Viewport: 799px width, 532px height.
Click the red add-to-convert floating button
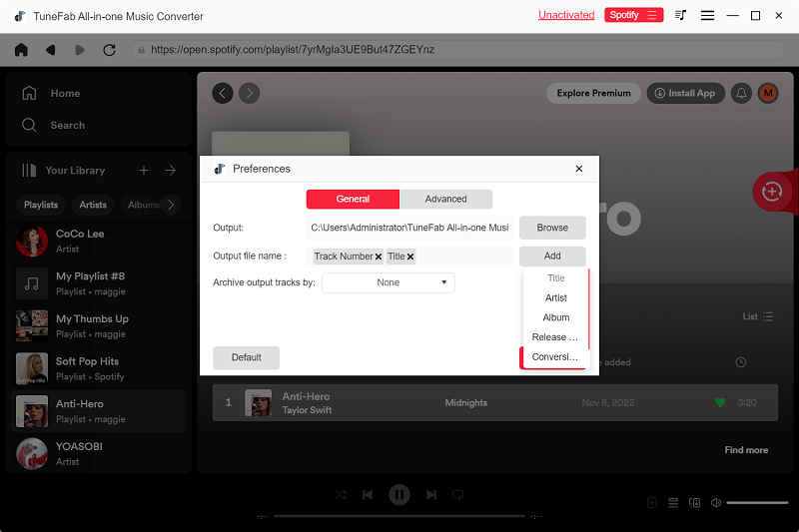tap(770, 192)
